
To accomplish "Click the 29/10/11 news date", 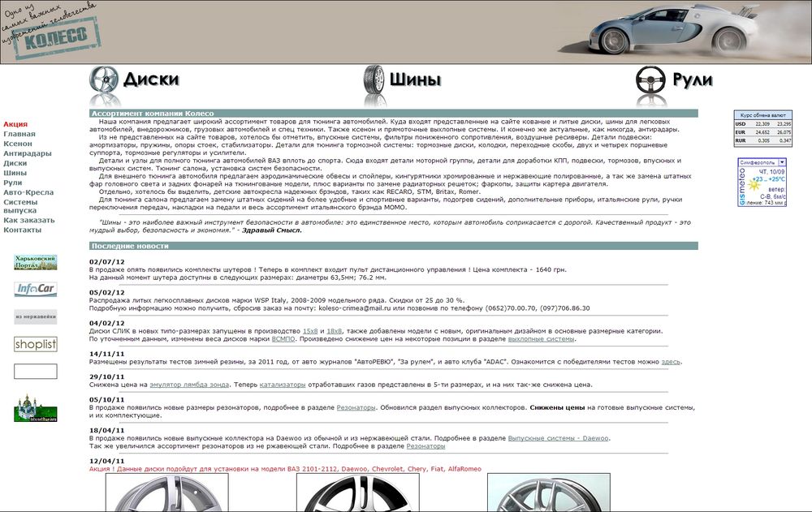I will tap(106, 376).
